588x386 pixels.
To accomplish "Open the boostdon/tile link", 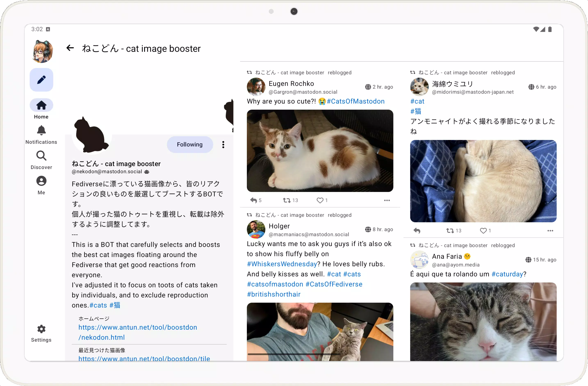I will 144,358.
